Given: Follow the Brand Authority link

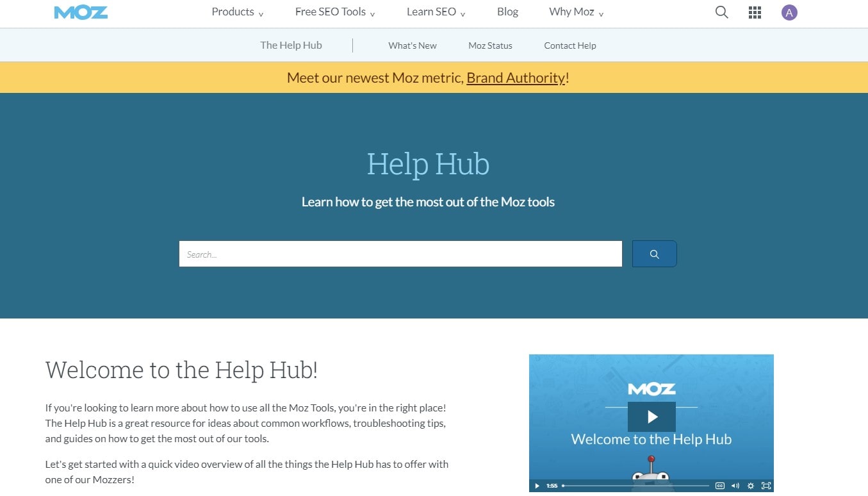Looking at the screenshot, I should point(516,78).
